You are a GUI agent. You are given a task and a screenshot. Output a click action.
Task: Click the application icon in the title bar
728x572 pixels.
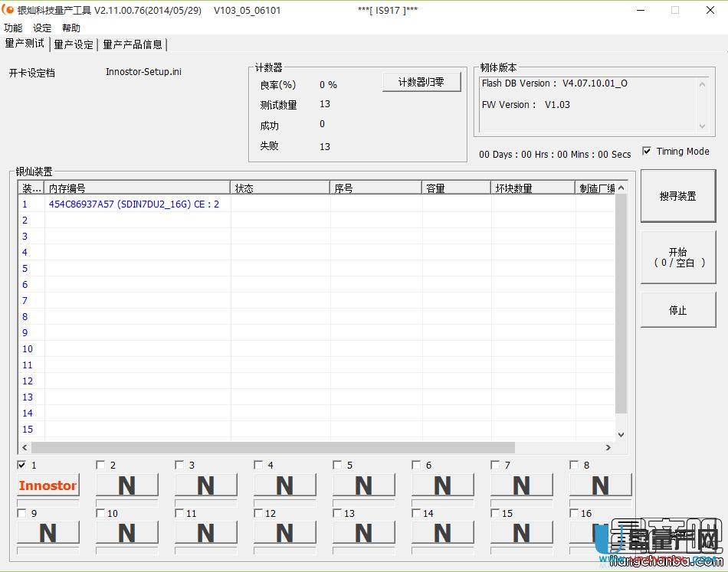click(9, 11)
